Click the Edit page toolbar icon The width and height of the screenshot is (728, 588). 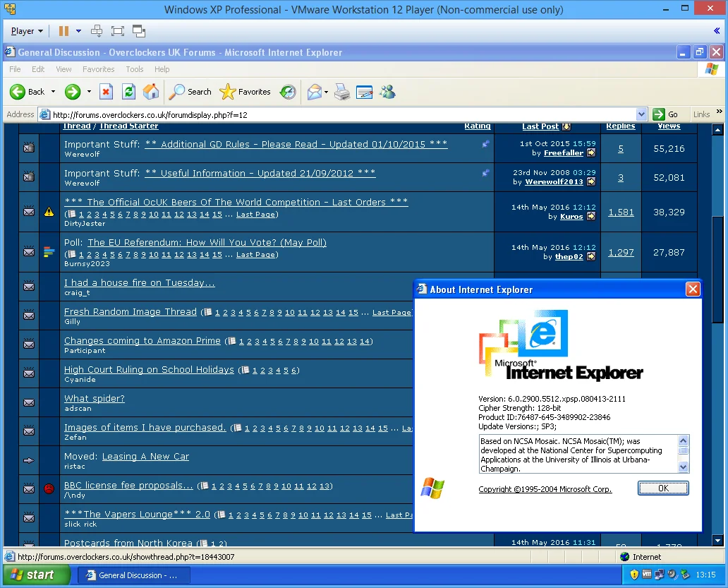[365, 92]
